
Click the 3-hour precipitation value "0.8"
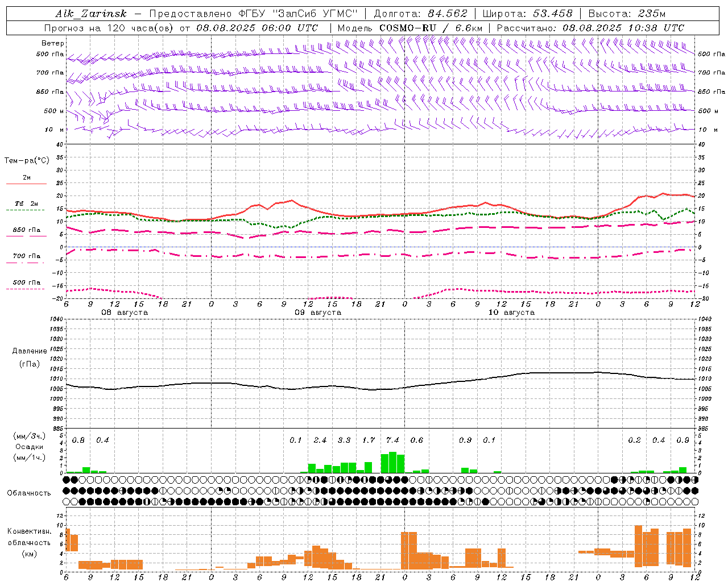pos(78,440)
